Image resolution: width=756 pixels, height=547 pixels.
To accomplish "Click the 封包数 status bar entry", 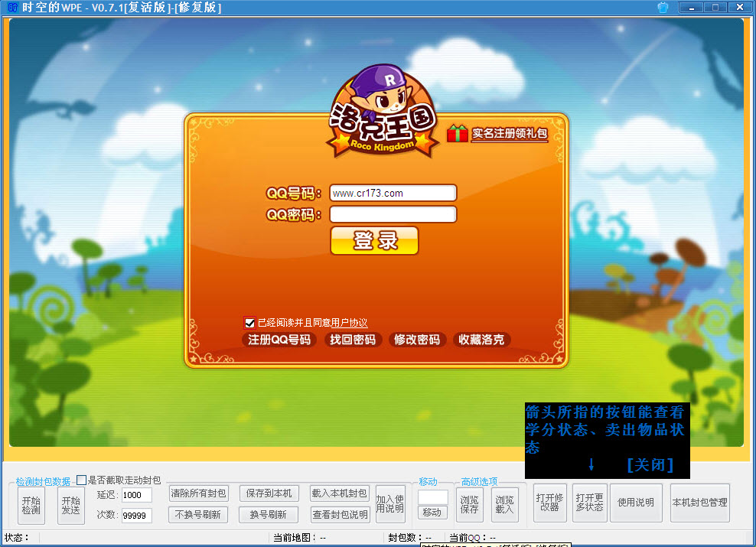I will pos(410,537).
